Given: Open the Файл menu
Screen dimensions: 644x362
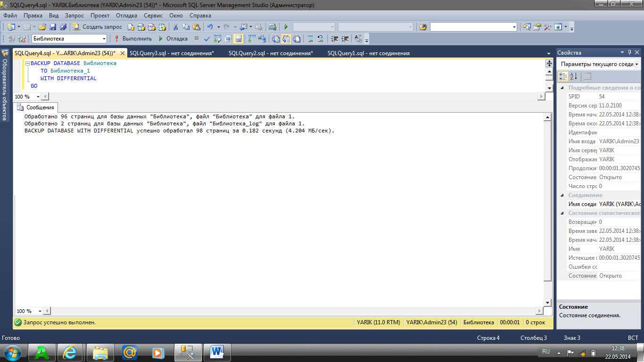Looking at the screenshot, I should pos(10,16).
